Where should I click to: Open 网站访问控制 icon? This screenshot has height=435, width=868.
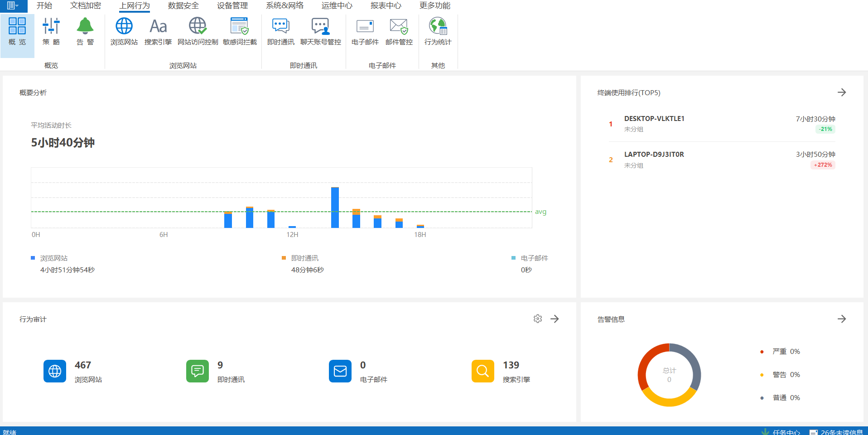pyautogui.click(x=198, y=32)
